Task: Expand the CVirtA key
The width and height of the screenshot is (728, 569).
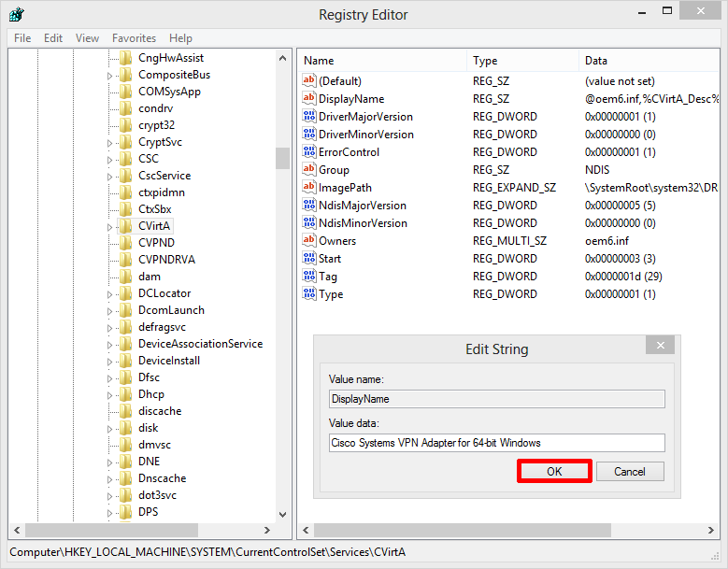Action: [110, 227]
